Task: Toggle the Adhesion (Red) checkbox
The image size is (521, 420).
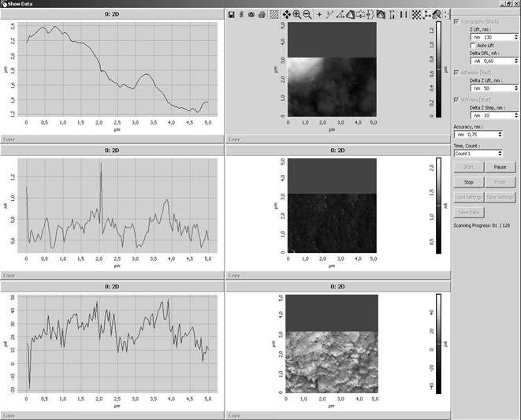Action: click(x=457, y=72)
